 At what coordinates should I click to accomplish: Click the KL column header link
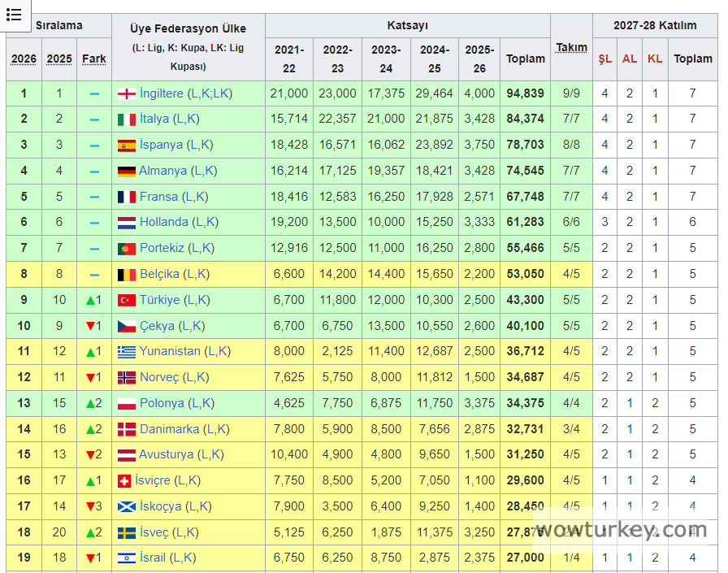[x=655, y=59]
